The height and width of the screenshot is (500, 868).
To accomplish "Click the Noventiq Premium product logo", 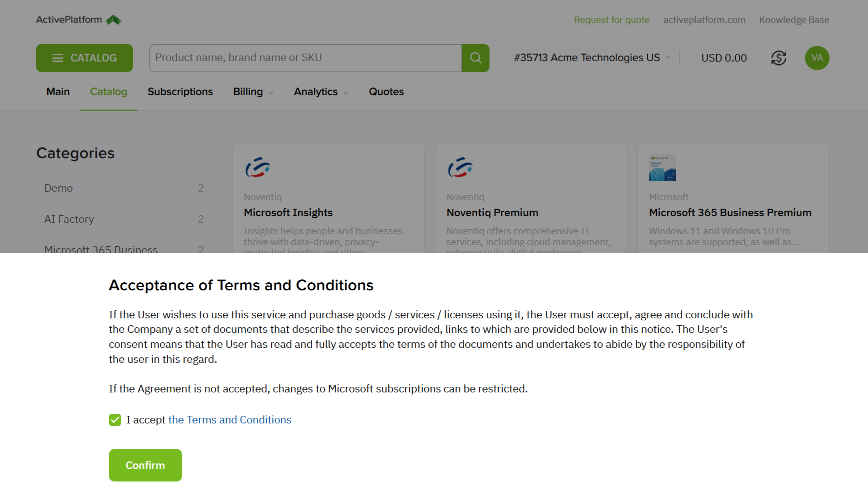I will click(x=460, y=168).
